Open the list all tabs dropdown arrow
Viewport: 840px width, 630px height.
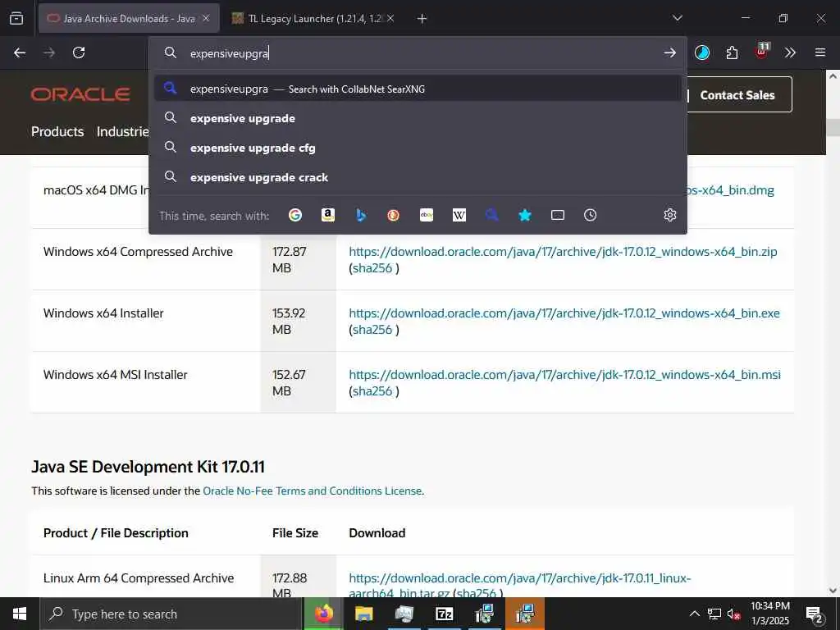[677, 18]
